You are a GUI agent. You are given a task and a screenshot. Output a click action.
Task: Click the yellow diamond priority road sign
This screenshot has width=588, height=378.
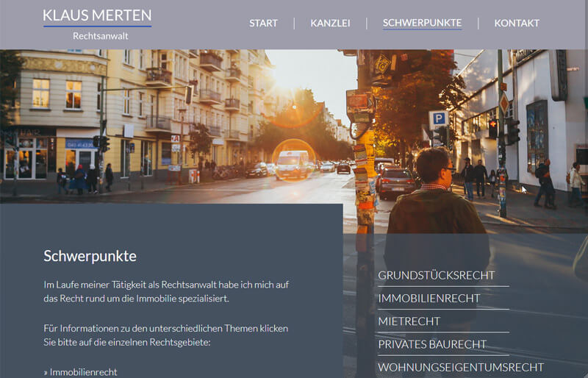(x=504, y=103)
